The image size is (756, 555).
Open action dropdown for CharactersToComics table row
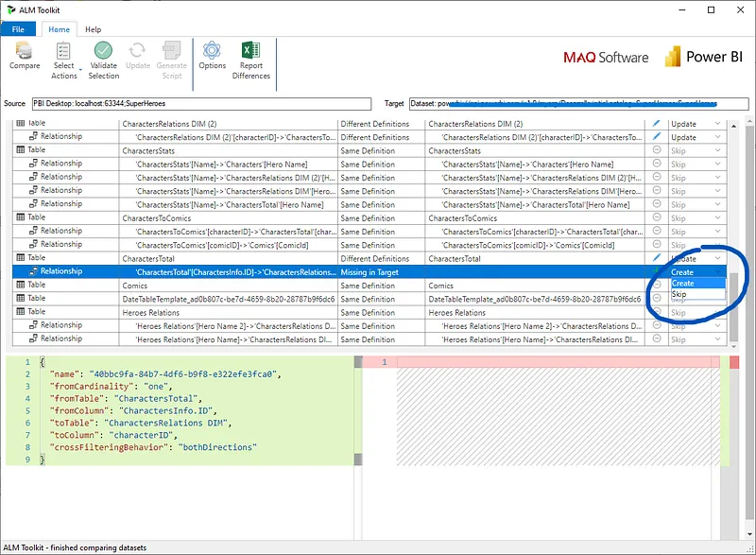click(717, 218)
